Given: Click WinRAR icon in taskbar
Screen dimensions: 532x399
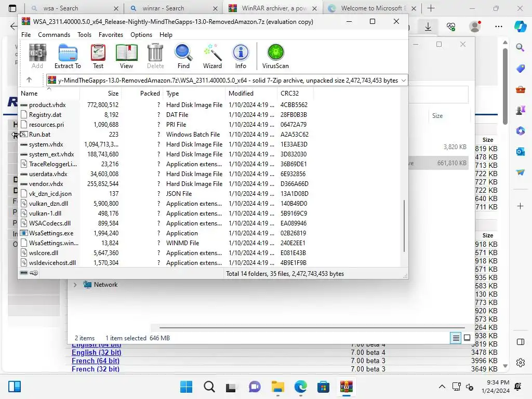Looking at the screenshot, I should pyautogui.click(x=346, y=387).
